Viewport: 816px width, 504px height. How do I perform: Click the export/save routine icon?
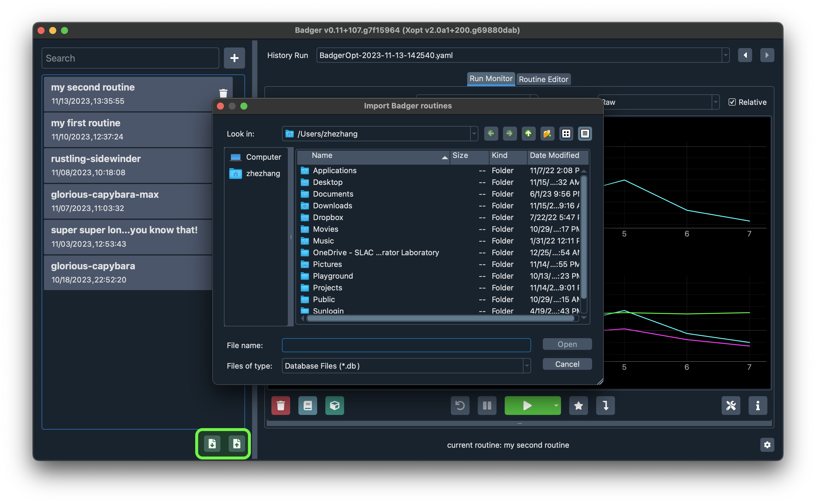[x=237, y=443]
